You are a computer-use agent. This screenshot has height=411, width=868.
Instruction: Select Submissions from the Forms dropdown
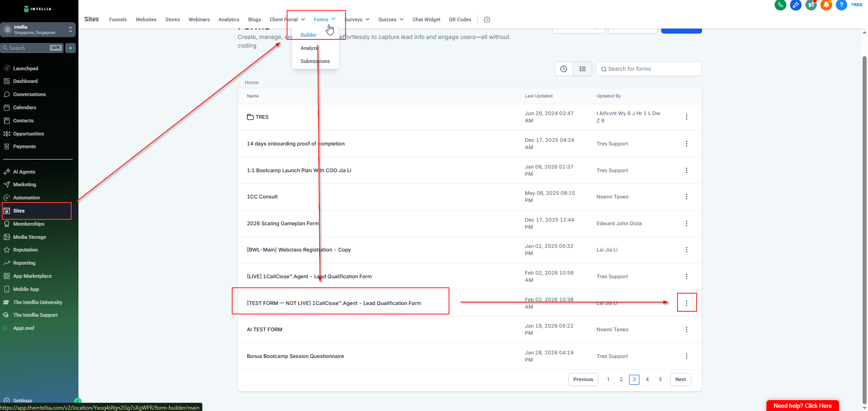pos(315,61)
